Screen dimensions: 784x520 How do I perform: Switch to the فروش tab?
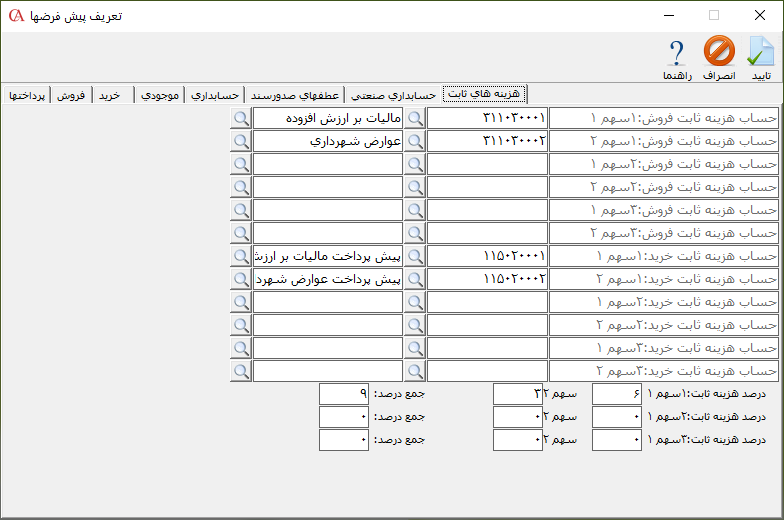pyautogui.click(x=71, y=95)
